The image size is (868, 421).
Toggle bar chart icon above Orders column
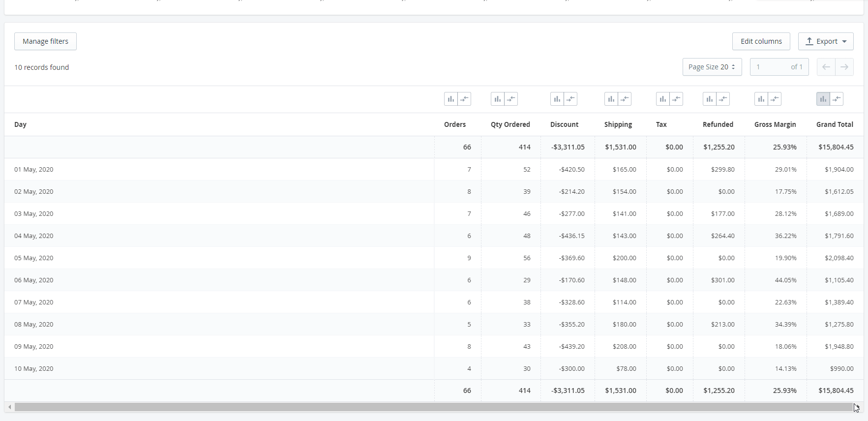point(451,99)
